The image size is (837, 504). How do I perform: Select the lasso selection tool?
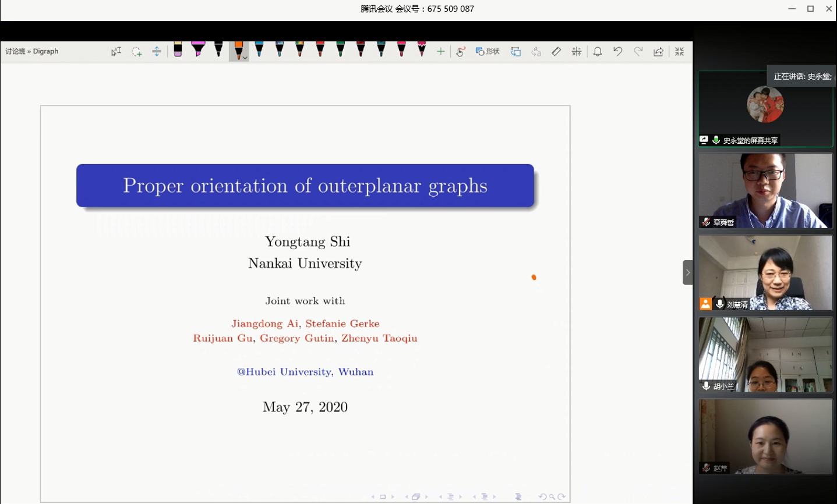coord(136,52)
